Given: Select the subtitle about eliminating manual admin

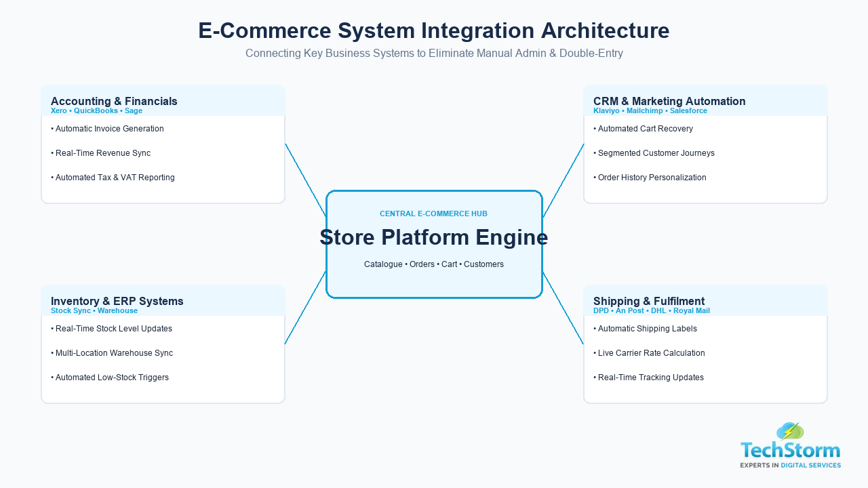Looking at the screenshot, I should (434, 54).
